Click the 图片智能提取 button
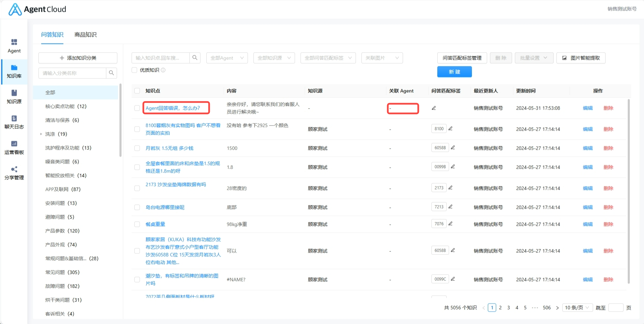 [581, 58]
